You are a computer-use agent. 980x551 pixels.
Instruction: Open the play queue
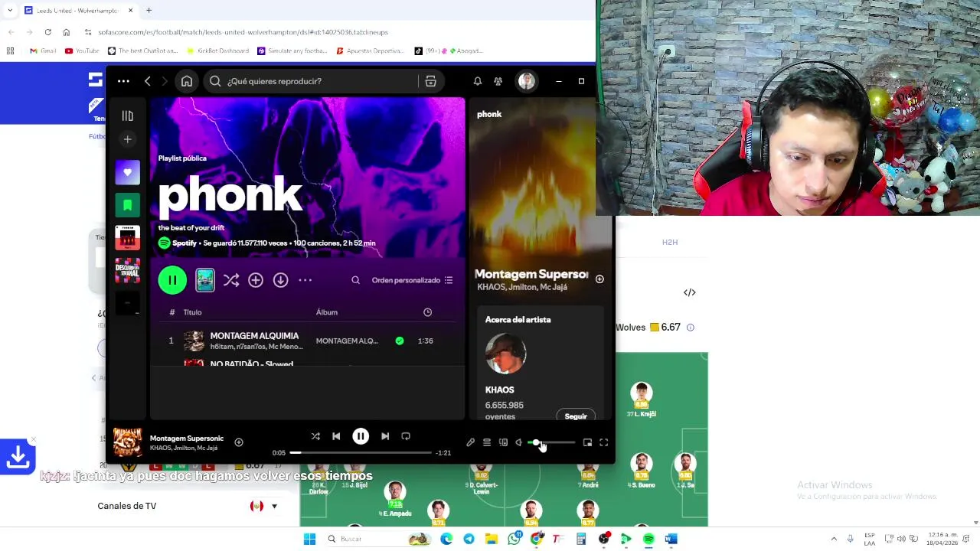pyautogui.click(x=487, y=442)
